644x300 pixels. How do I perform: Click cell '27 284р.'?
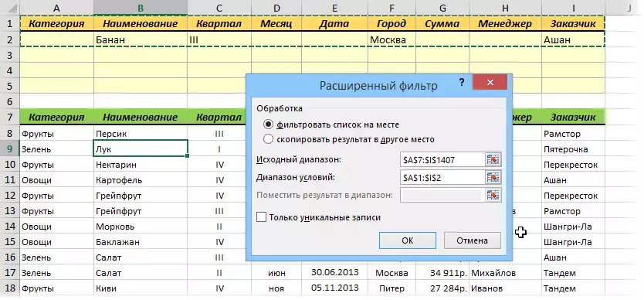coord(442,288)
